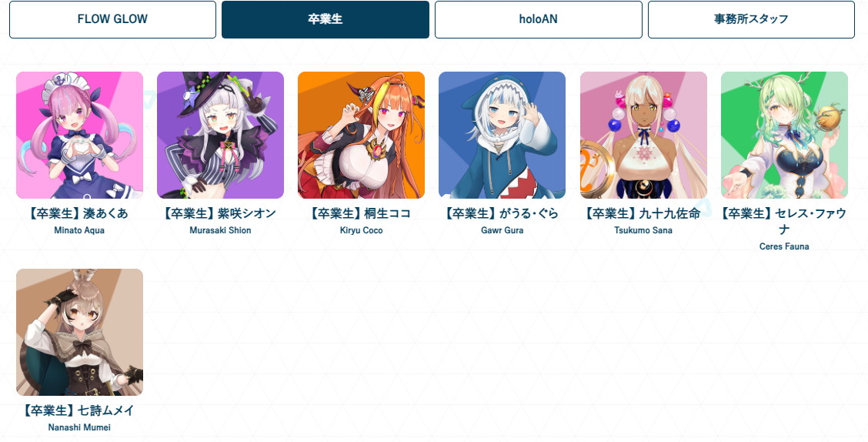Screen dimensions: 868x442
Task: Click the Gawr Gura English name label
Action: coord(502,230)
